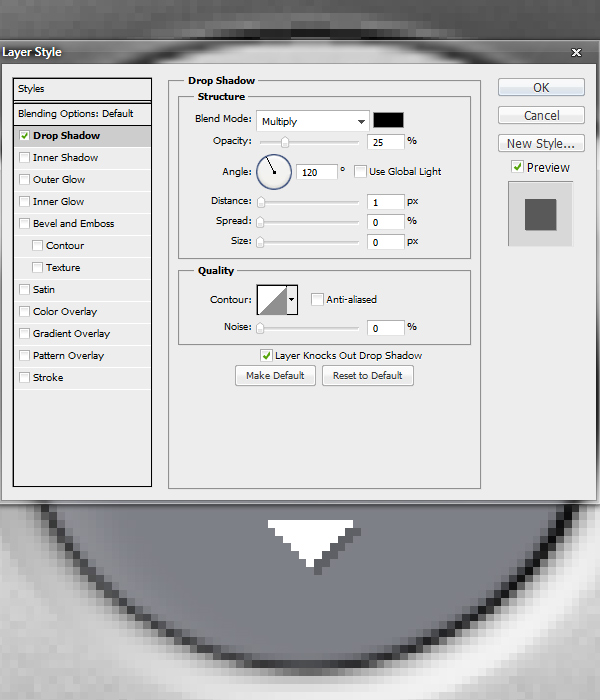This screenshot has height=700, width=600.
Task: Click the Opacity value field
Action: [386, 142]
